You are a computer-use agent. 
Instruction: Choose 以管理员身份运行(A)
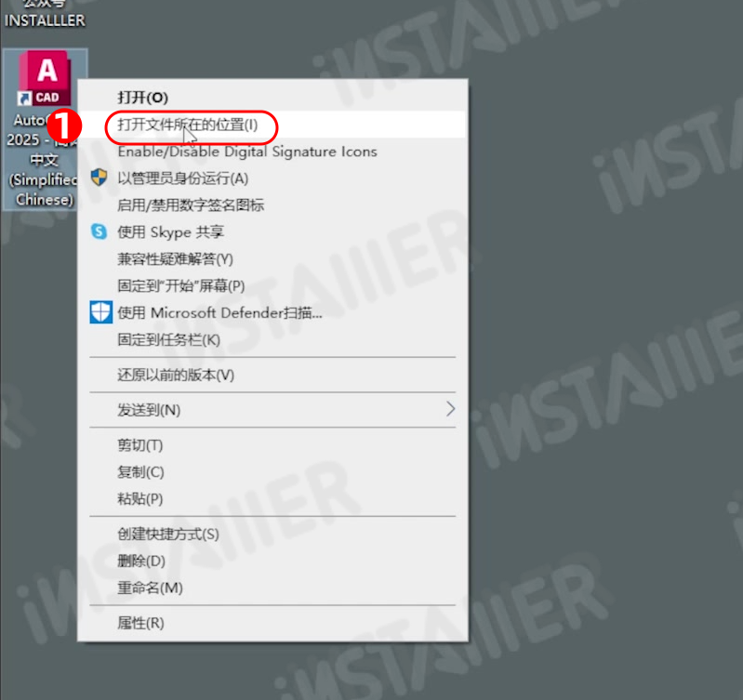point(272,178)
